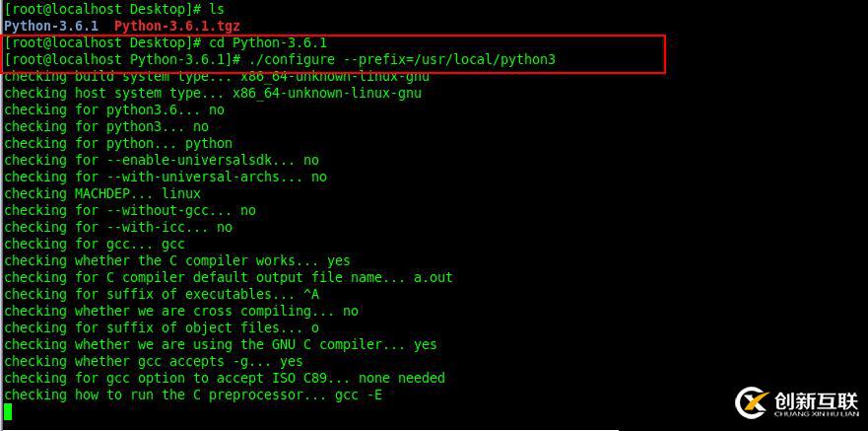This screenshot has width=868, height=431.
Task: Click the 'checking for --without-gcc' line
Action: coord(129,210)
